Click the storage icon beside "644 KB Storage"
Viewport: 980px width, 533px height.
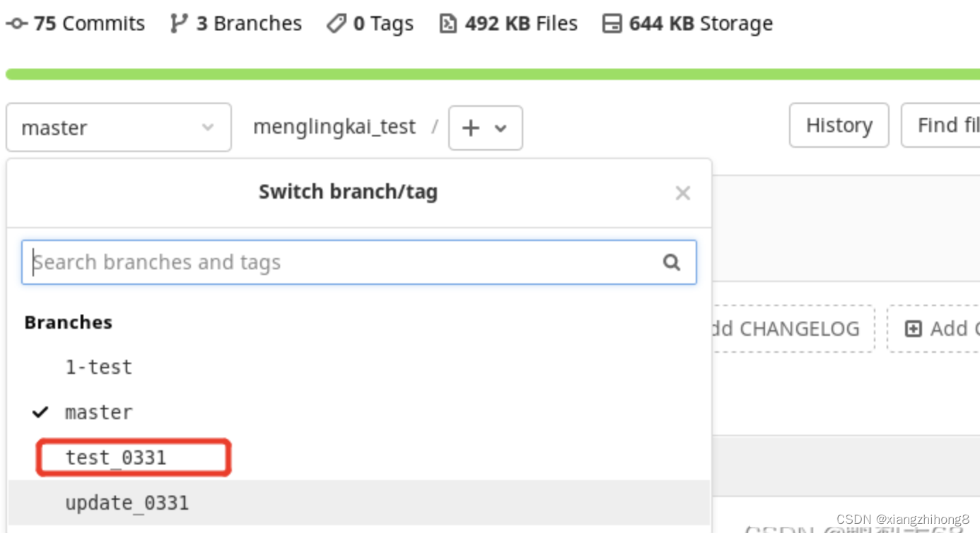pos(611,23)
